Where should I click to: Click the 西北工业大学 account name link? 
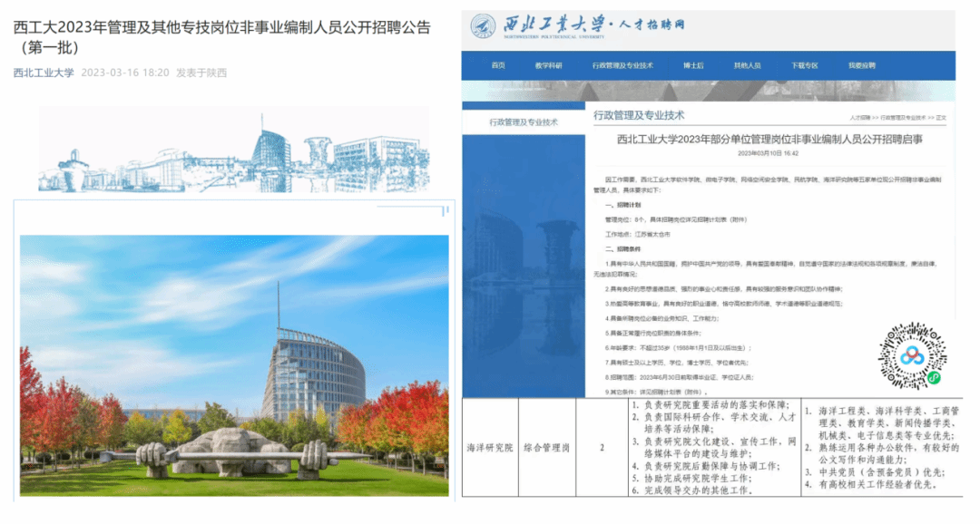[44, 73]
